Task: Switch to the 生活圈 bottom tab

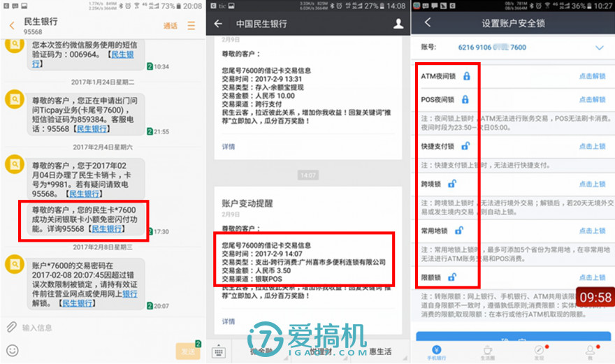Action: click(x=488, y=352)
